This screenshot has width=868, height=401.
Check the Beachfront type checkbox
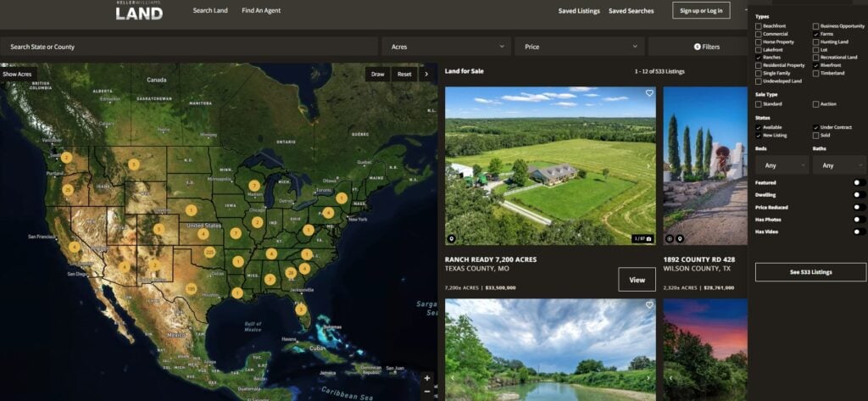(x=759, y=26)
